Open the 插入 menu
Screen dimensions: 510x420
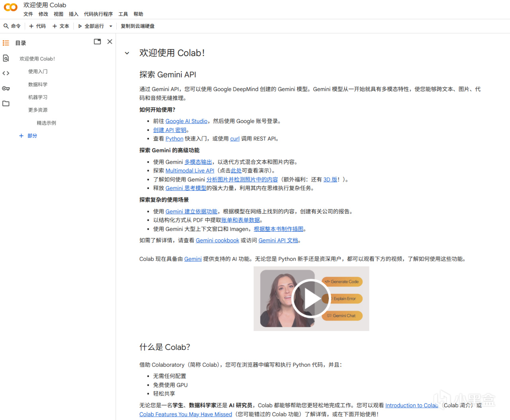point(74,14)
